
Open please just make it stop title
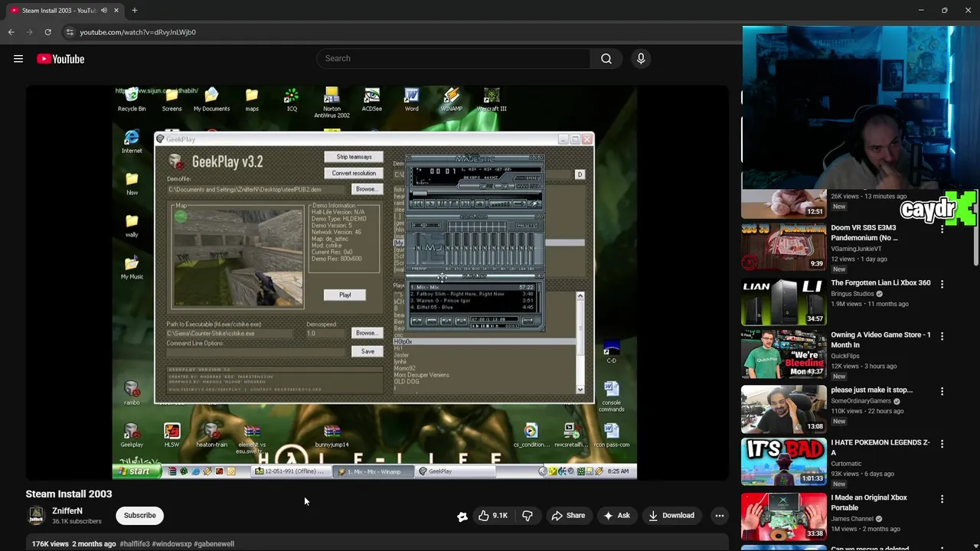pos(872,390)
